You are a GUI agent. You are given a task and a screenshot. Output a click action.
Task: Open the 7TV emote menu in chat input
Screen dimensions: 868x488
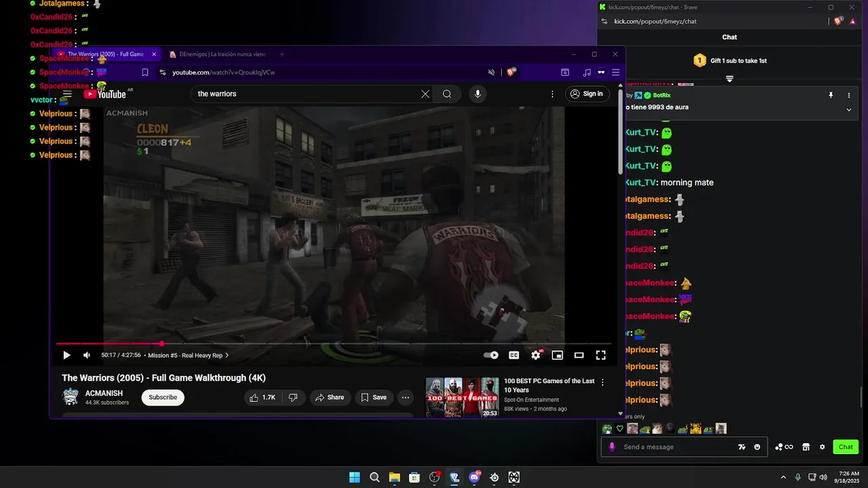742,447
